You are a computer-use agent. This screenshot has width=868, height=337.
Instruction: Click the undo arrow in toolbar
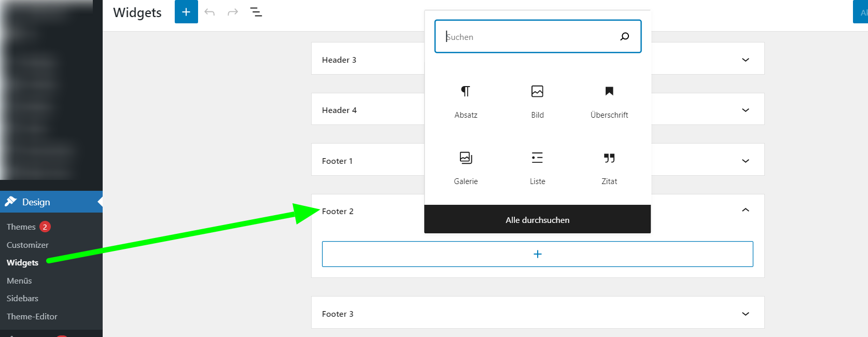pos(209,12)
